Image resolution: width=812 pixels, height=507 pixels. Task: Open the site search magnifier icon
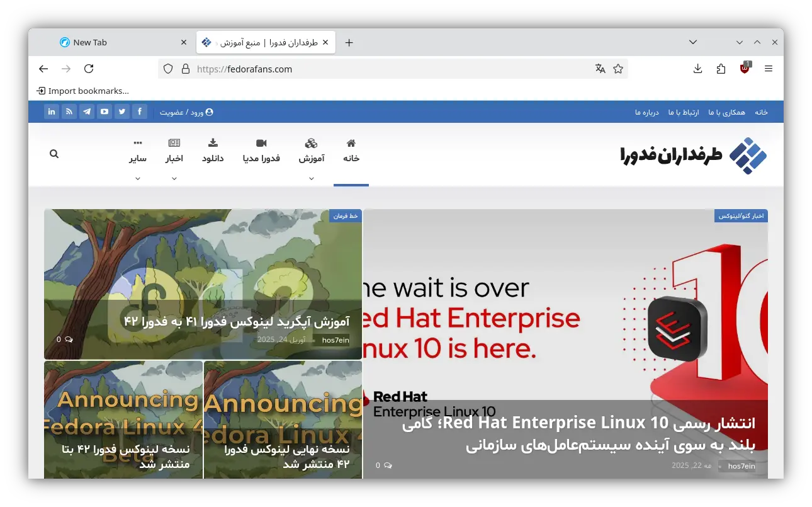click(54, 154)
